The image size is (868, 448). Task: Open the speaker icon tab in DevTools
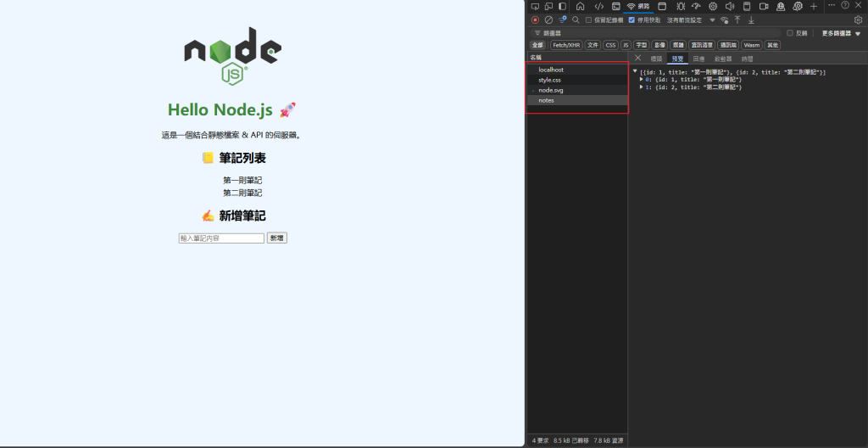[730, 6]
